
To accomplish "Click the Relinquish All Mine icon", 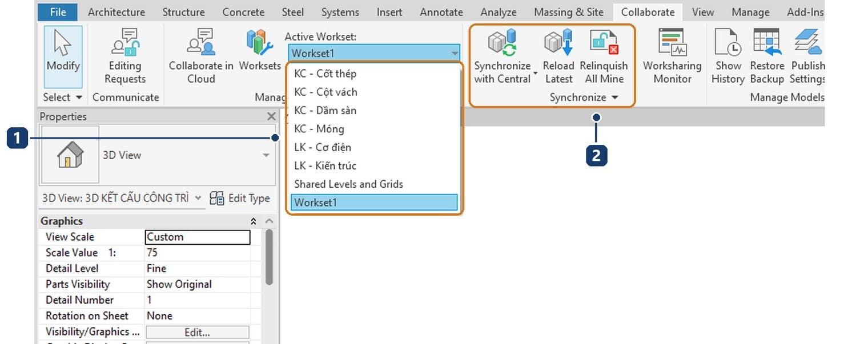I will click(x=604, y=43).
